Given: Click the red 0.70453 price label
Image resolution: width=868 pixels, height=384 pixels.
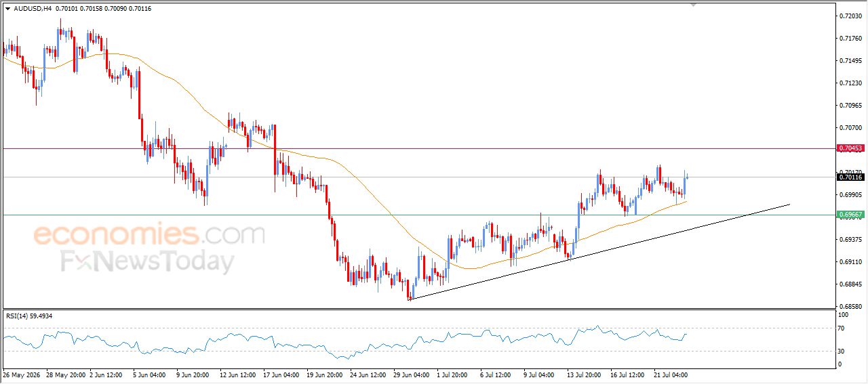Looking at the screenshot, I should [x=850, y=148].
